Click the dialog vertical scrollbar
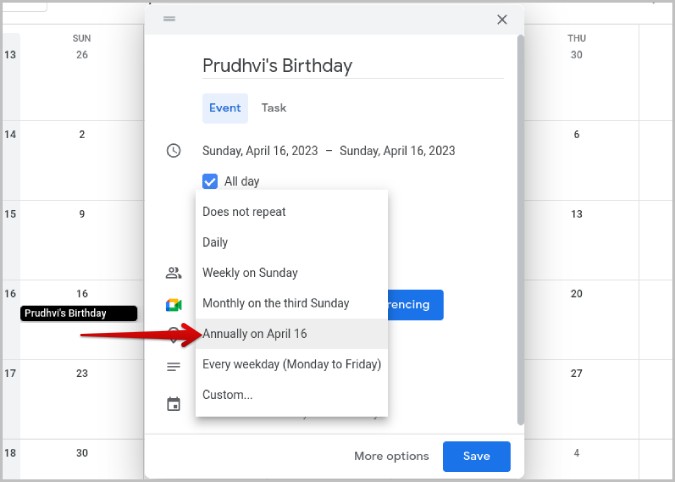Image resolution: width=675 pixels, height=482 pixels. tap(520, 230)
